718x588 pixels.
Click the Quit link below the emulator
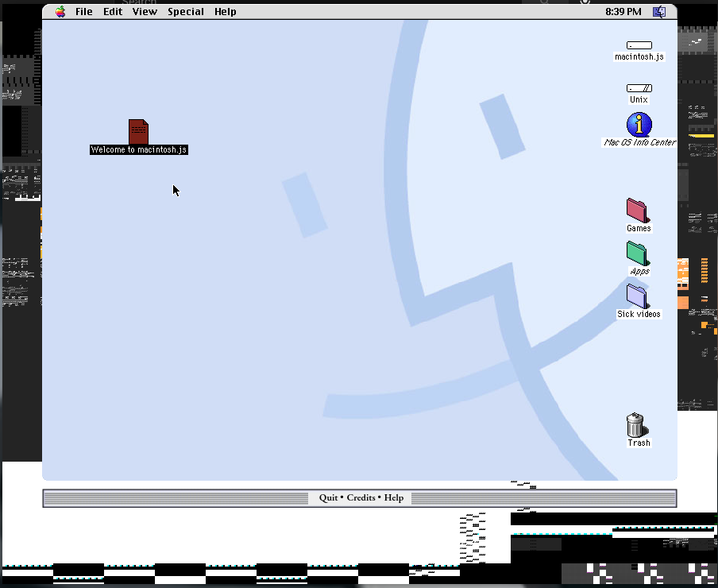tap(328, 497)
